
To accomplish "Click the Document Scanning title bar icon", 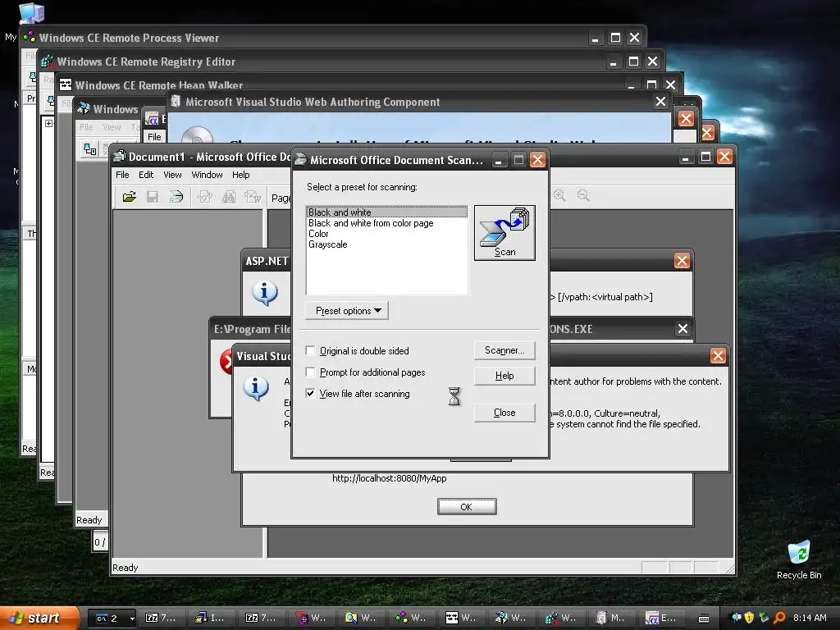I will point(301,159).
